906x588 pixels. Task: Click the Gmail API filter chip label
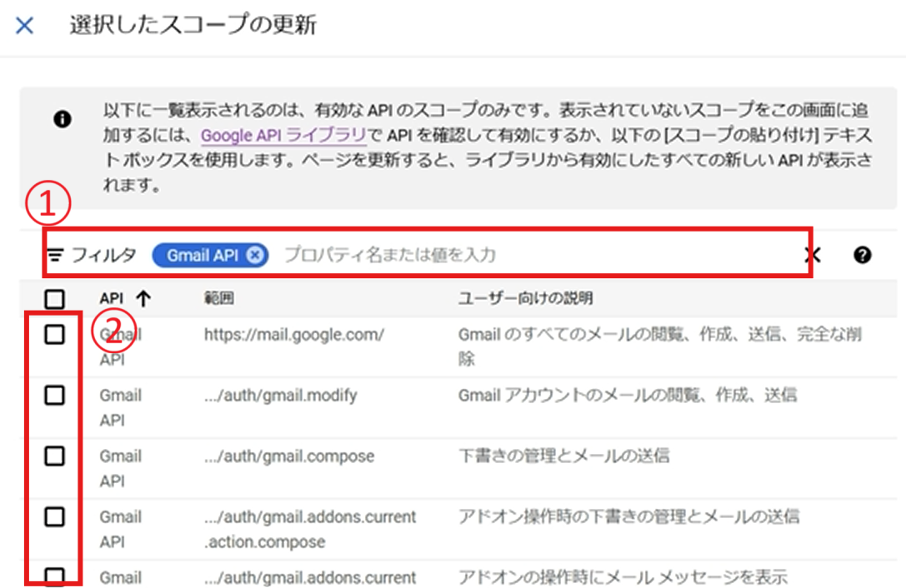(203, 256)
